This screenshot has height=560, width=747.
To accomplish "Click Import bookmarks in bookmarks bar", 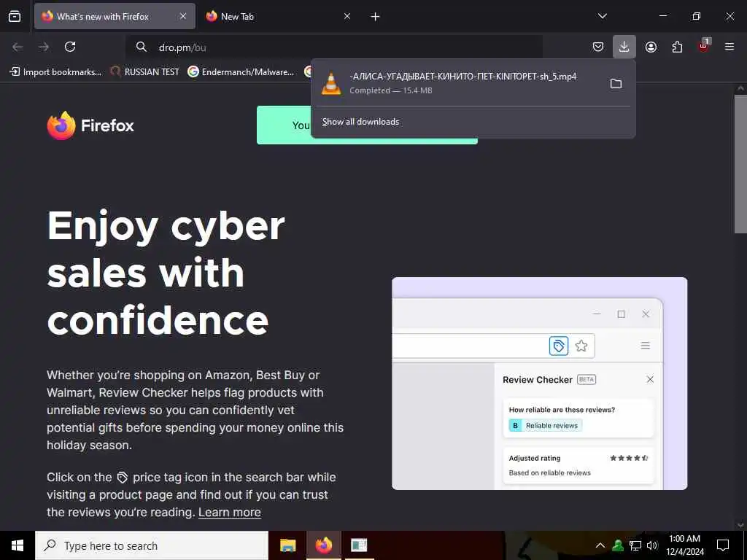I will click(55, 72).
